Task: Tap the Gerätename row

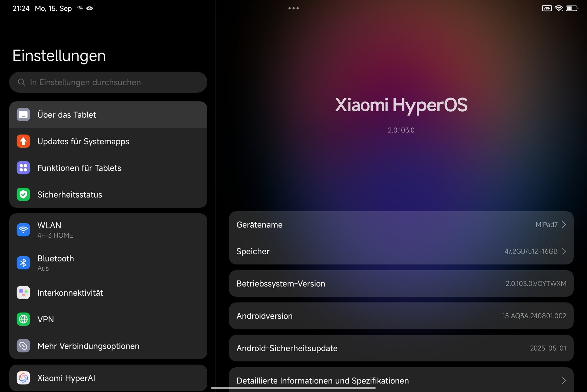Action: pyautogui.click(x=401, y=225)
